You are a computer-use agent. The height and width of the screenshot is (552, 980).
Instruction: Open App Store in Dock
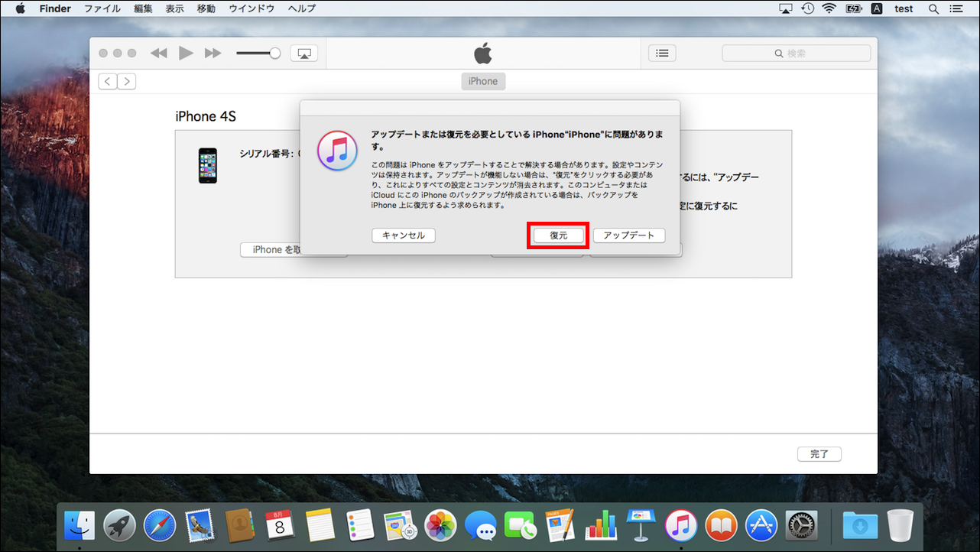(761, 525)
